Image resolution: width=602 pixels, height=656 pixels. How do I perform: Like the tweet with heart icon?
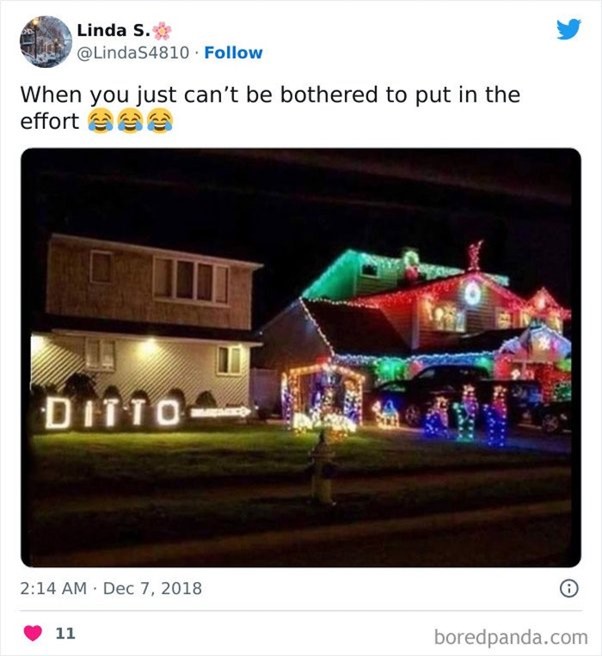point(33,633)
